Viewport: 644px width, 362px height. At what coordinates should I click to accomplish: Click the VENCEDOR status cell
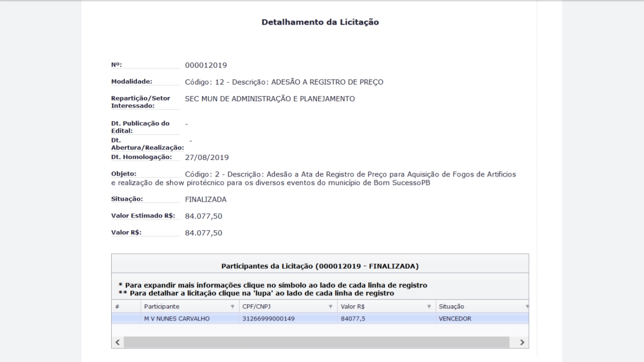(x=455, y=318)
